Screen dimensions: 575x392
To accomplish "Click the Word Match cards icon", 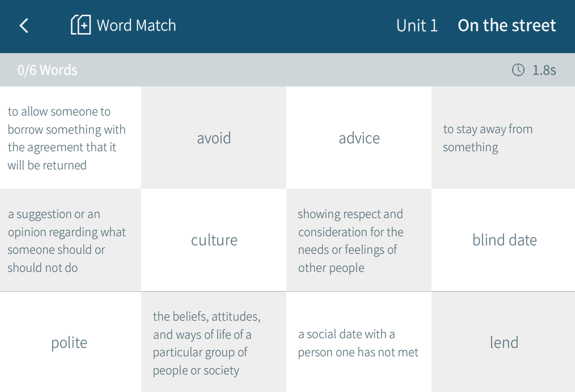I will pos(81,25).
